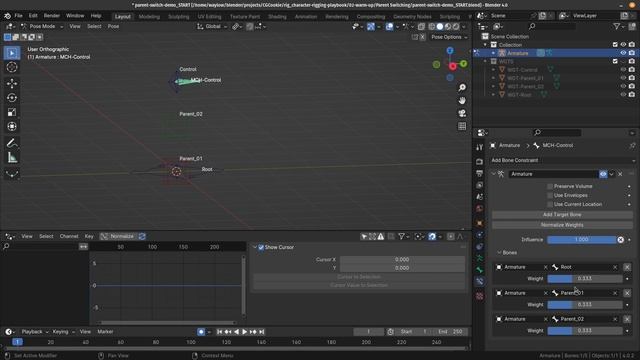Enable the Use Current Location checkbox
This screenshot has width=640, height=360.
click(x=550, y=204)
